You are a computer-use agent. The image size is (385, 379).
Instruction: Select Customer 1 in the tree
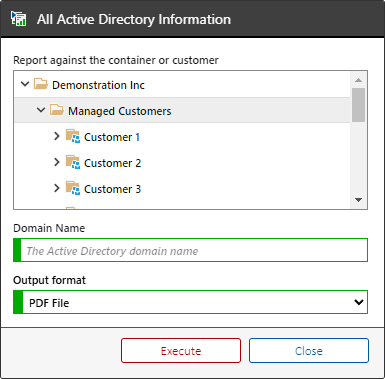coord(112,137)
